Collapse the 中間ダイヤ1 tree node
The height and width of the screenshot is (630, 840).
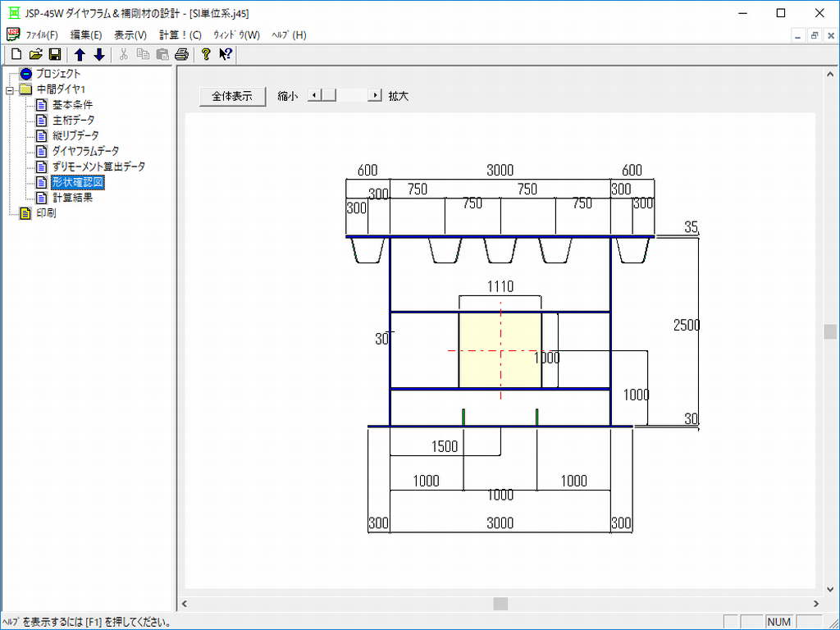point(9,89)
